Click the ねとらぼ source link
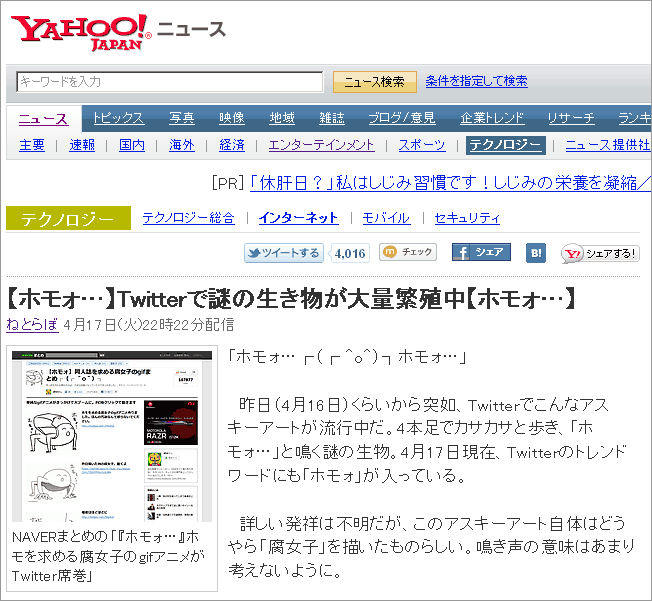 coord(31,324)
